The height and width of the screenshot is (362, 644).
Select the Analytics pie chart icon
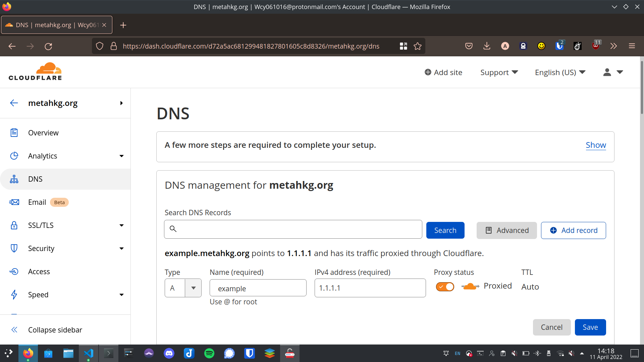(x=14, y=156)
